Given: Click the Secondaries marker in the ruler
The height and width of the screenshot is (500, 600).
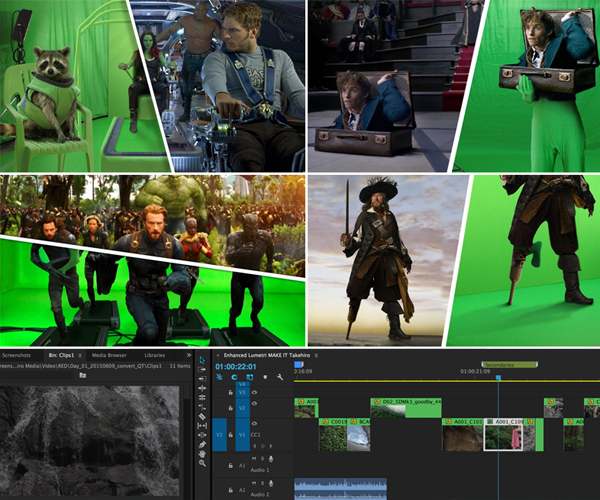Looking at the screenshot, I should pyautogui.click(x=509, y=365).
